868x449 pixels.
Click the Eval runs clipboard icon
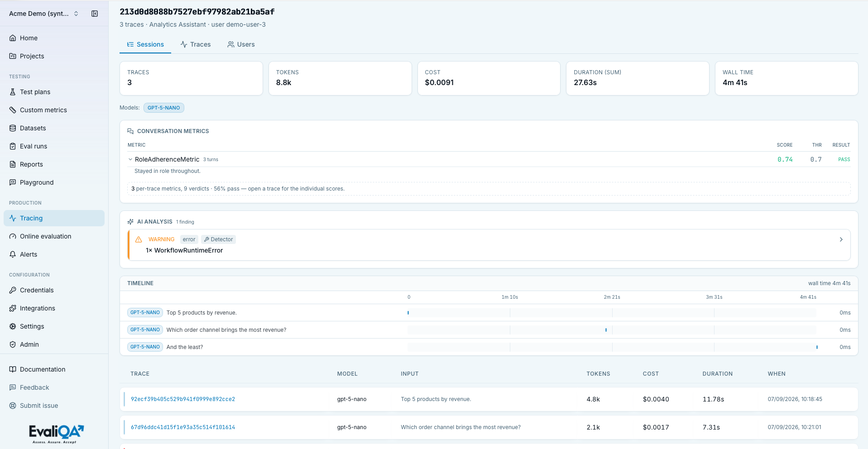13,146
